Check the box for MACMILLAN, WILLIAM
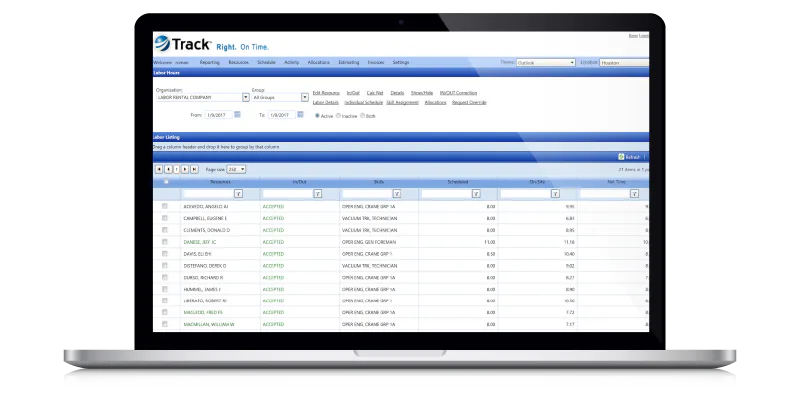The height and width of the screenshot is (400, 800). (165, 324)
